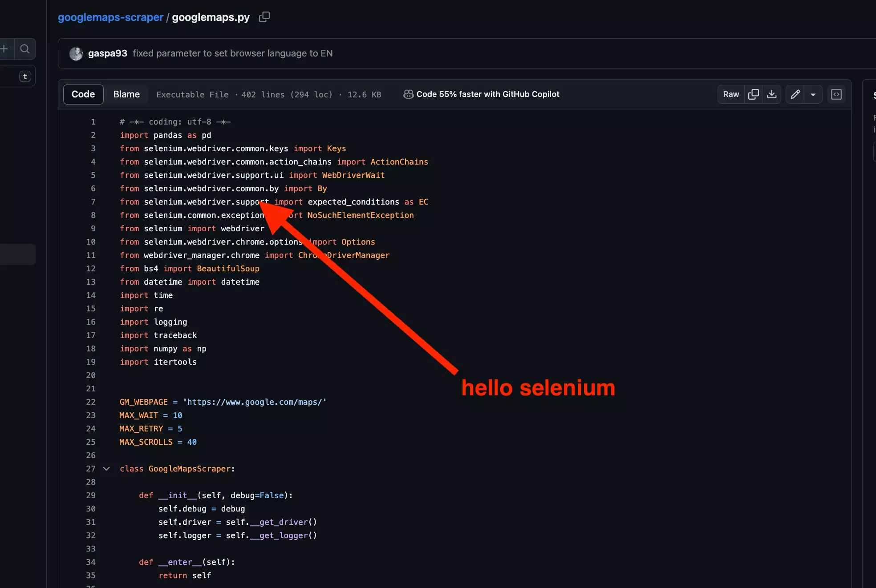Open commit message about browser language

point(232,53)
